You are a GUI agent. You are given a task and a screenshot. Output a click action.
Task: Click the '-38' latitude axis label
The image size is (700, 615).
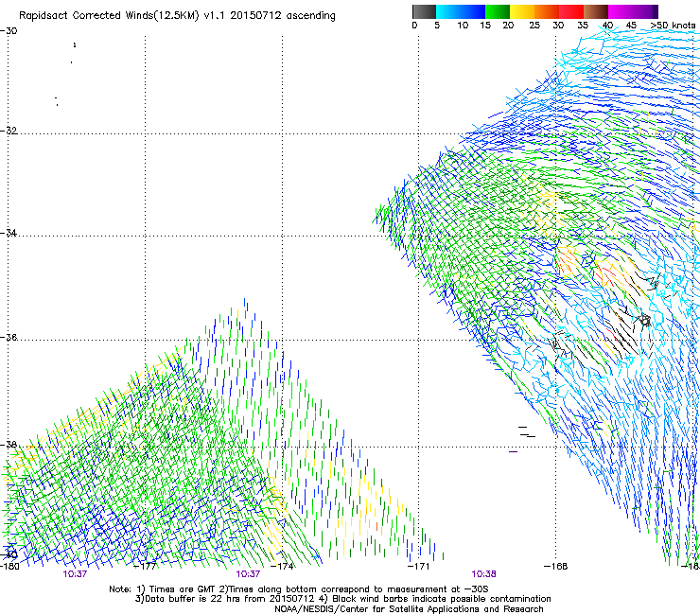click(x=9, y=445)
